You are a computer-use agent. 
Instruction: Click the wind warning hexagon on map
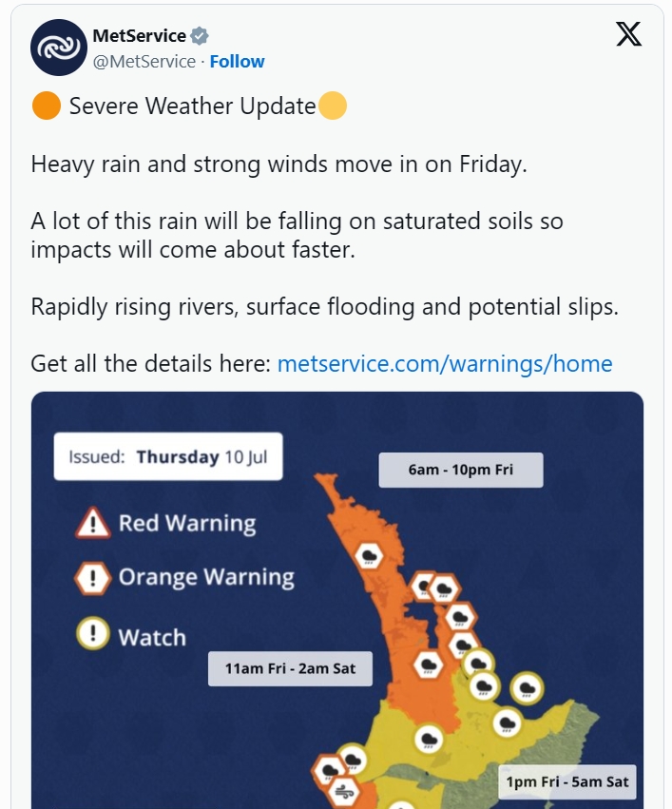(344, 791)
